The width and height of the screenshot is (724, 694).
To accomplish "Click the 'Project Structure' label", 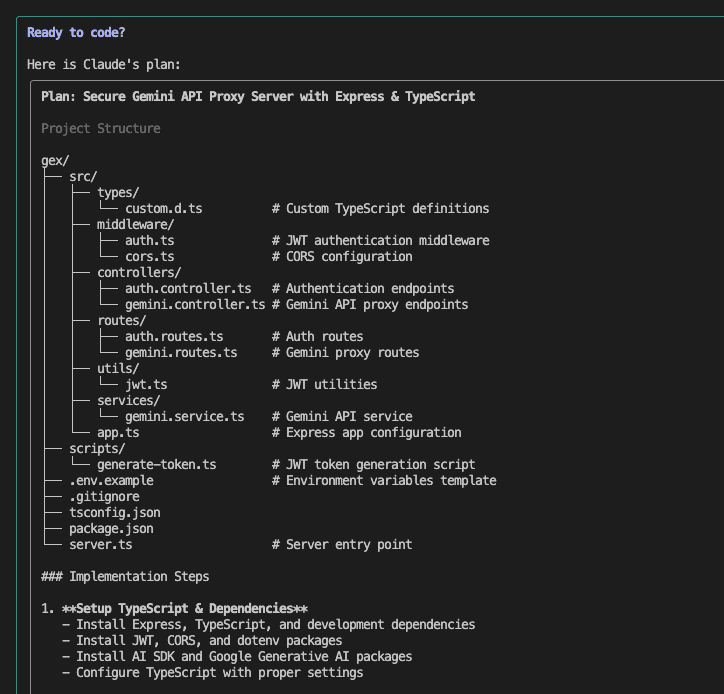I will click(101, 128).
